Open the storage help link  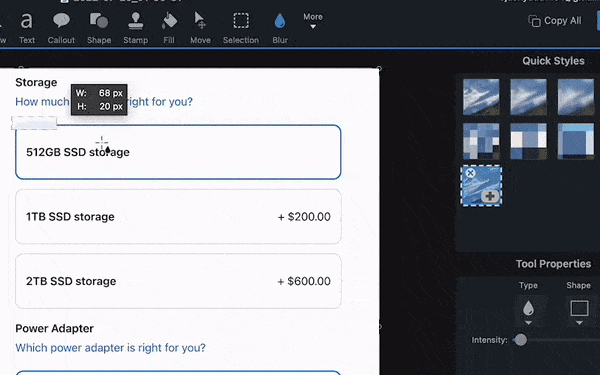click(x=104, y=102)
